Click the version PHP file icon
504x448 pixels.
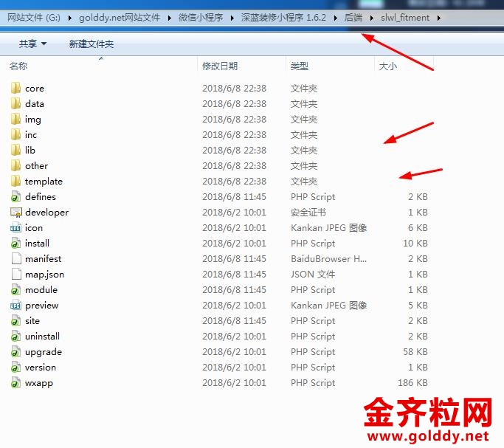pyautogui.click(x=15, y=367)
